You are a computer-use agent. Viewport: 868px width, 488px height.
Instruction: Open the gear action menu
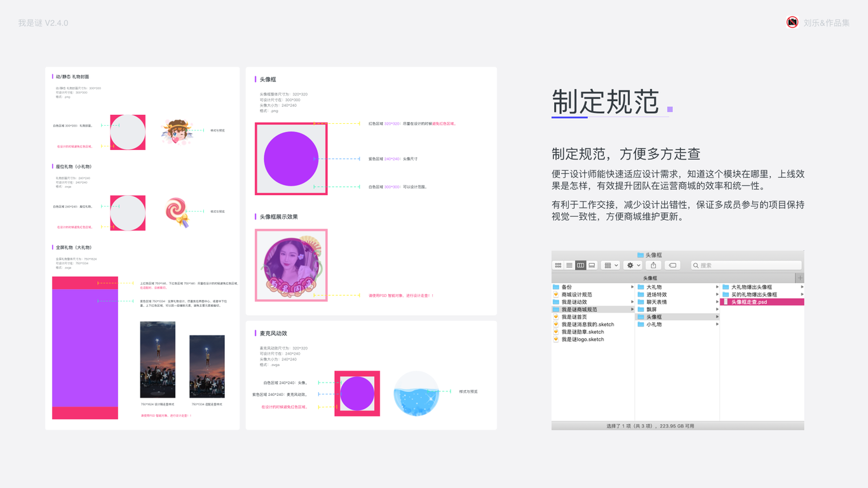[x=633, y=265]
